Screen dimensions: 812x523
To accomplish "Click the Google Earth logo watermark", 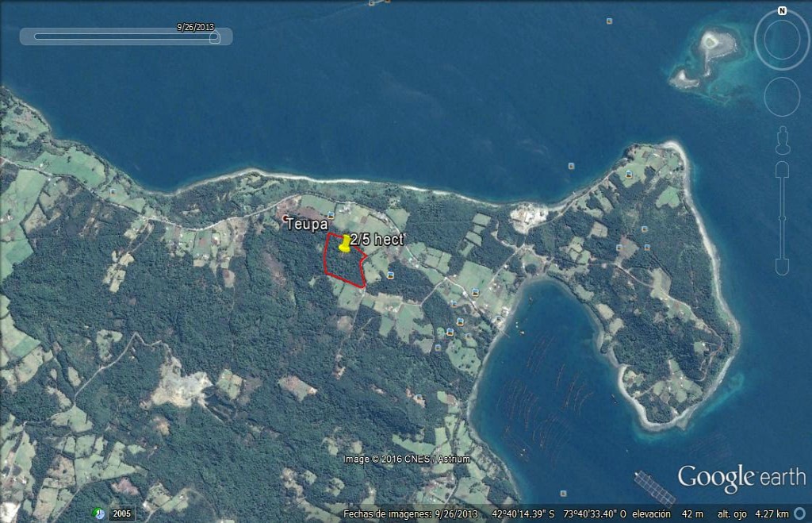I will click(741, 478).
